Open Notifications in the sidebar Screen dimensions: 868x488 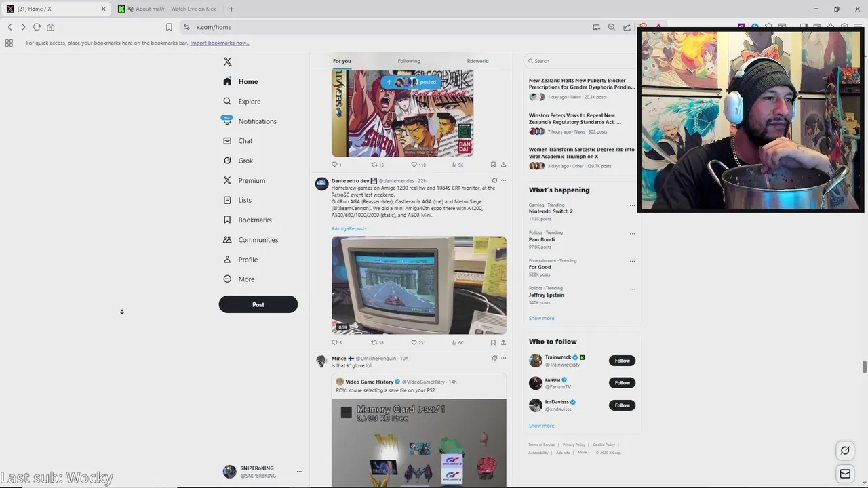pos(250,121)
